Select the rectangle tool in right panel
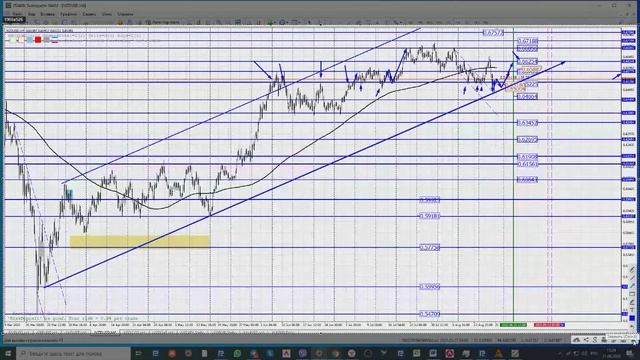 [x=632, y=294]
